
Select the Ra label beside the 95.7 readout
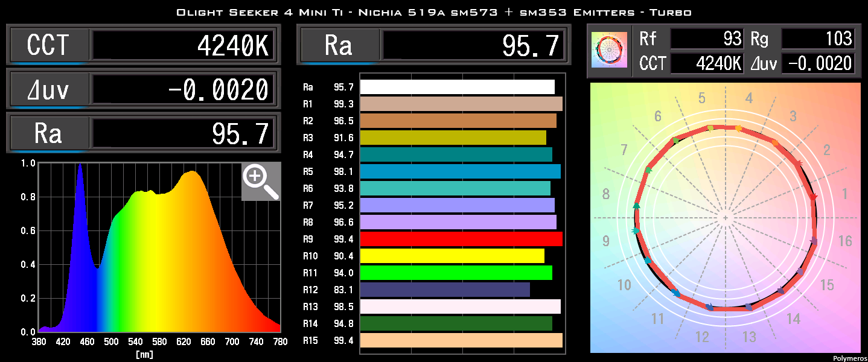(x=339, y=45)
